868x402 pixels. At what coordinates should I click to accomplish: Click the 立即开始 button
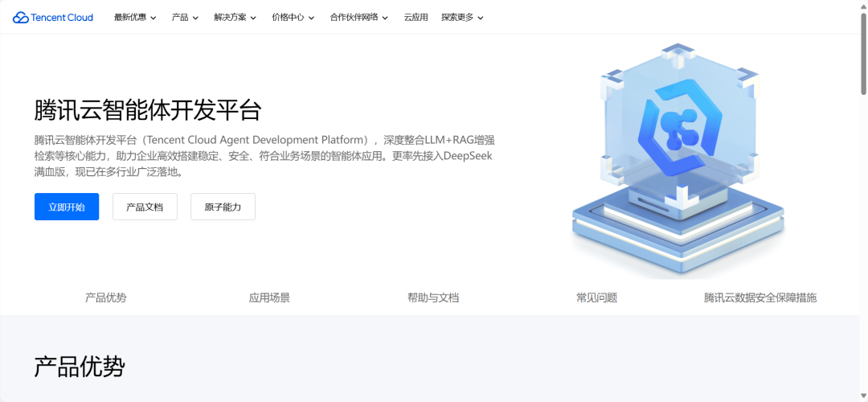pyautogui.click(x=67, y=207)
